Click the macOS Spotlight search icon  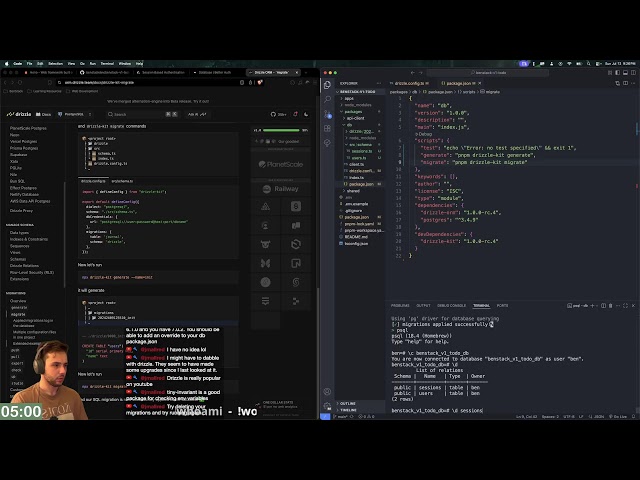[x=589, y=64]
